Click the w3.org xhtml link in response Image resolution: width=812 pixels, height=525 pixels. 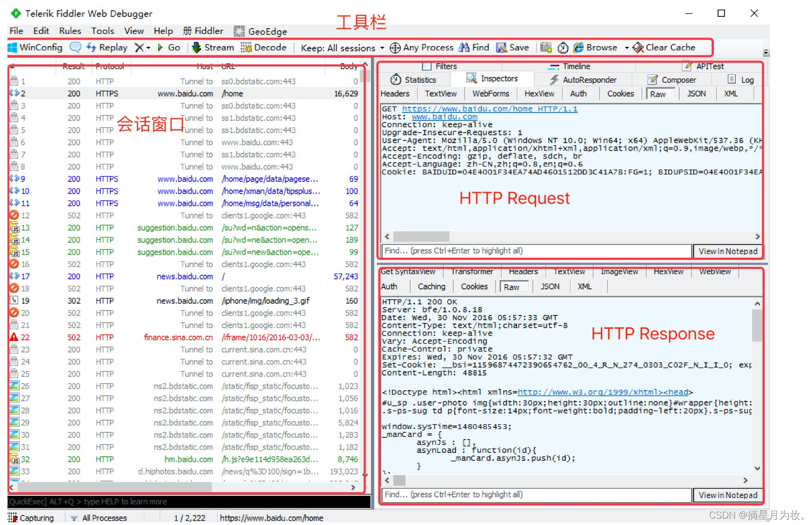(x=603, y=392)
